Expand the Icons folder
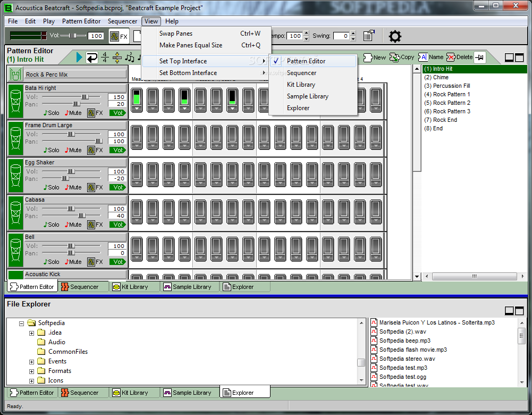 [x=31, y=381]
